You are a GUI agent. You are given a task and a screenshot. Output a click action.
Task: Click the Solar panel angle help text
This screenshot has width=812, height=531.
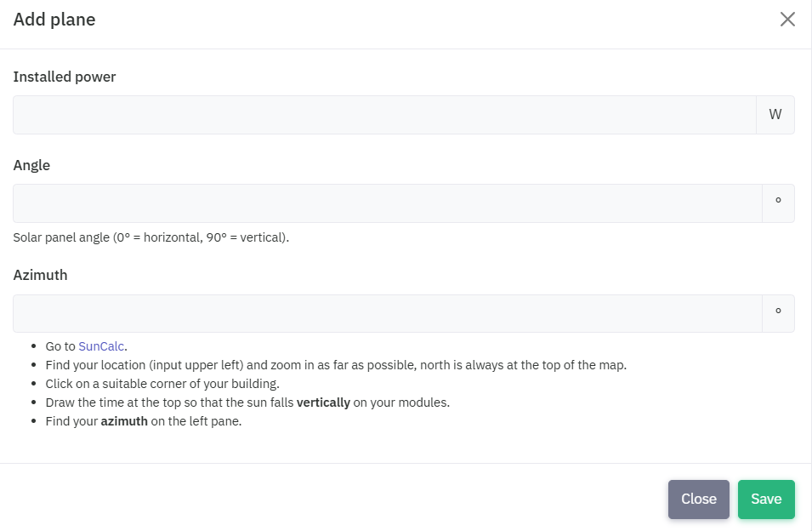pos(150,237)
